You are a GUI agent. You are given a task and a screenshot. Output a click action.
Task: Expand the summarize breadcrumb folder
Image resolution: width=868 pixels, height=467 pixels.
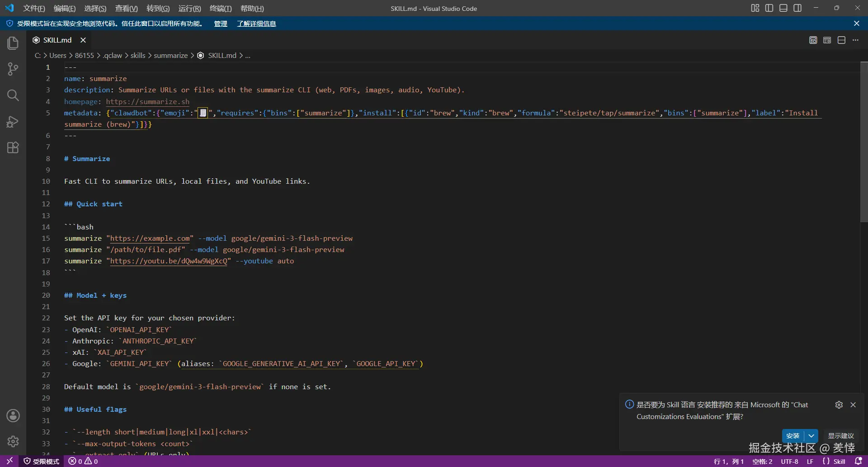(171, 56)
